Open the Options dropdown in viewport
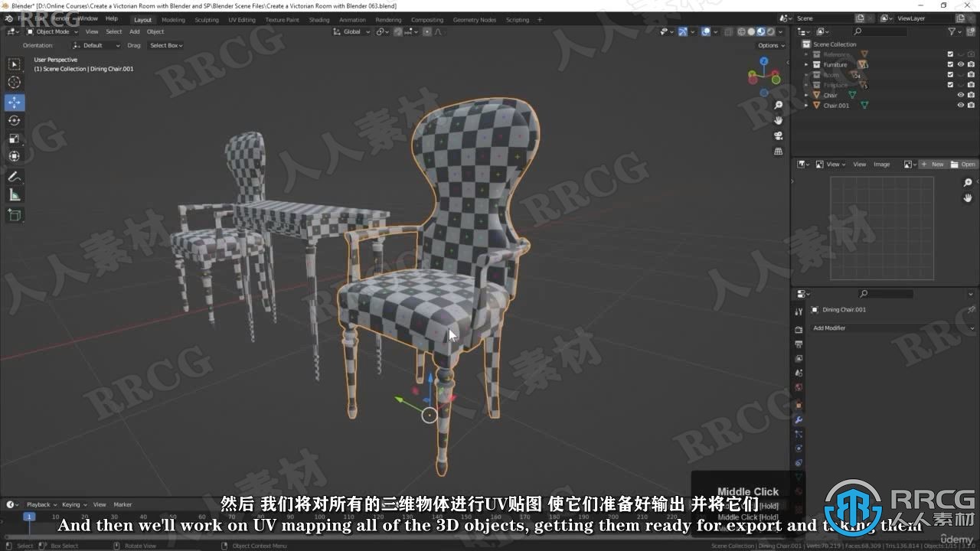This screenshot has width=980, height=551. (x=770, y=45)
